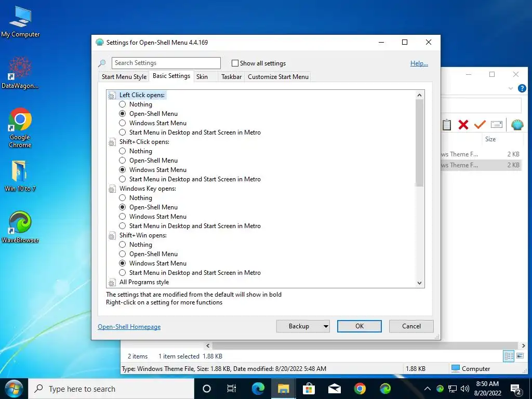
Task: Switch to Taskbar tab
Action: 231,77
